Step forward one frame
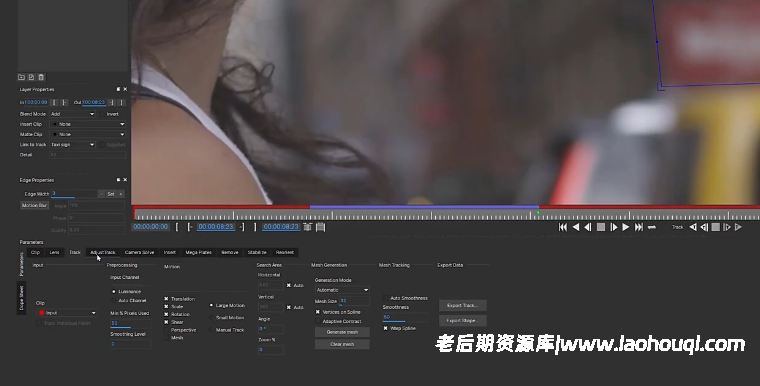This screenshot has height=386, width=760. click(x=614, y=227)
